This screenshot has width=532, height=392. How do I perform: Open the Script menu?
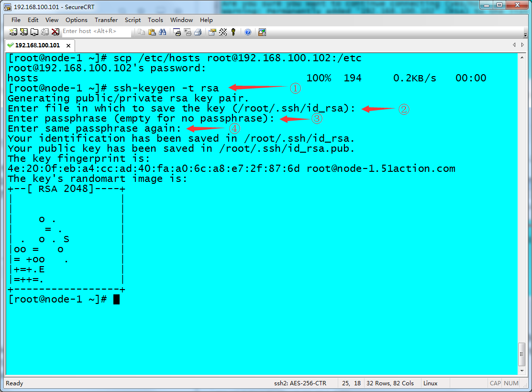click(x=133, y=20)
